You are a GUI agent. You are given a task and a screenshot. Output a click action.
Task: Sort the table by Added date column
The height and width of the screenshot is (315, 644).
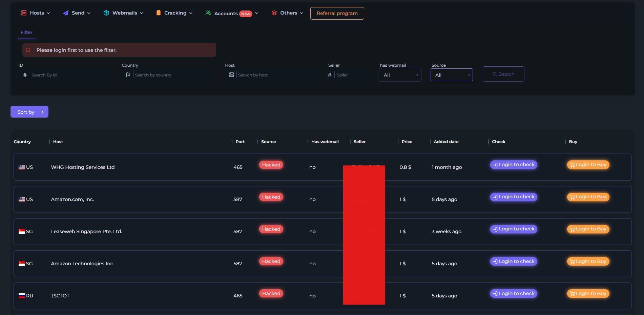(446, 142)
